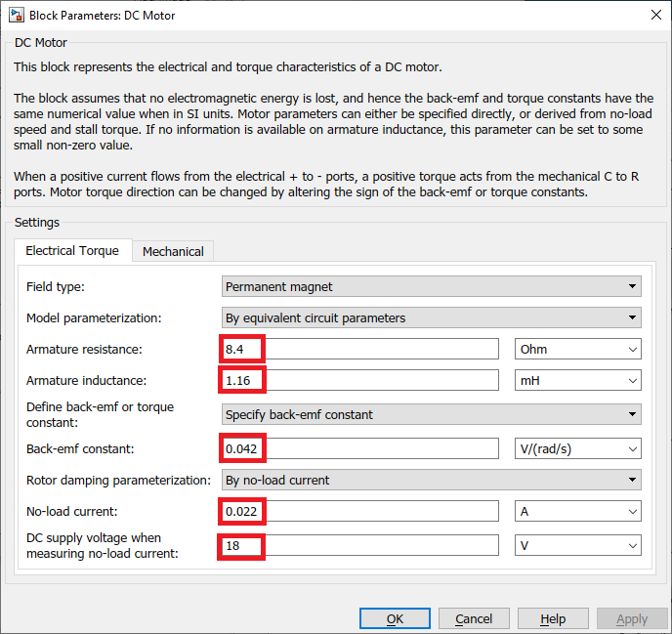The image size is (672, 634).
Task: Expand the Model parameterization dropdown
Action: 431,317
